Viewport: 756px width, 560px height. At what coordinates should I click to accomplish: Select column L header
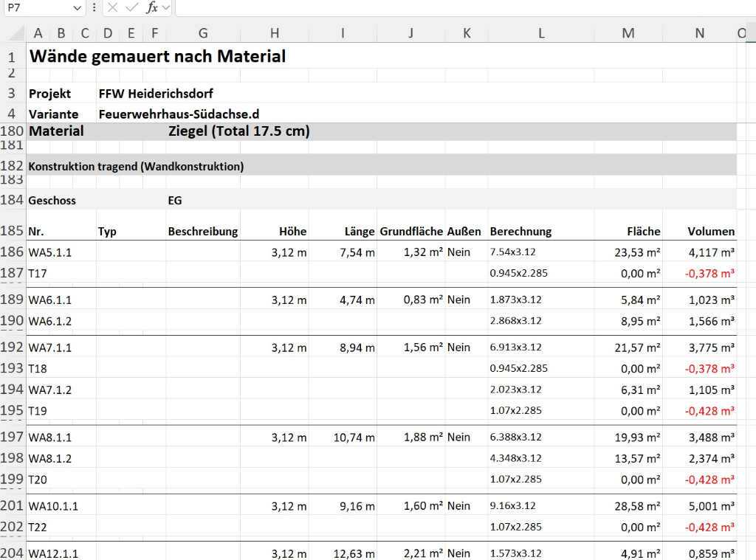[x=541, y=32]
